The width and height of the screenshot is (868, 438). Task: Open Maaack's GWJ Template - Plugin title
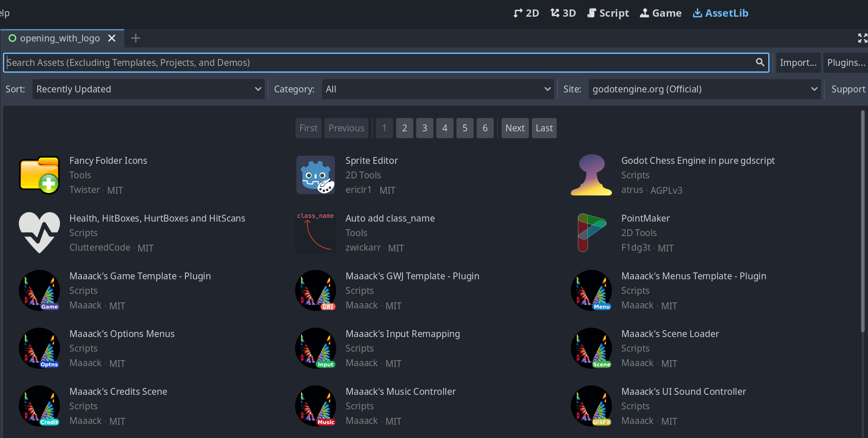pos(412,276)
